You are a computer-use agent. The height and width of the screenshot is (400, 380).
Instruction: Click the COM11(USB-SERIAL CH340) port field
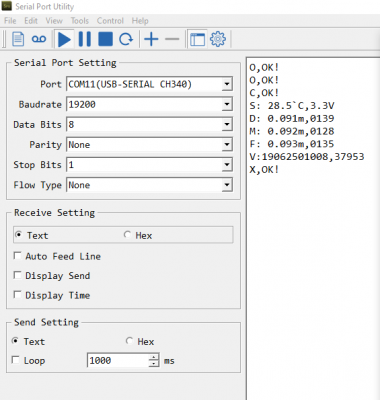(x=149, y=84)
